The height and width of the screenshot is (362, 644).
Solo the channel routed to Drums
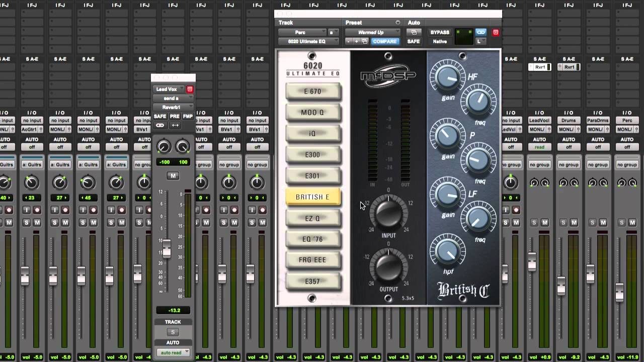tap(563, 223)
